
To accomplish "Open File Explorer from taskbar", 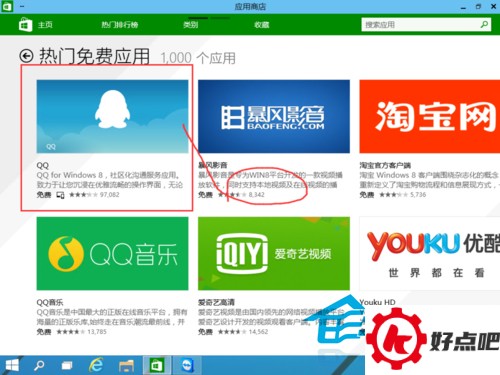I will pos(126,366).
